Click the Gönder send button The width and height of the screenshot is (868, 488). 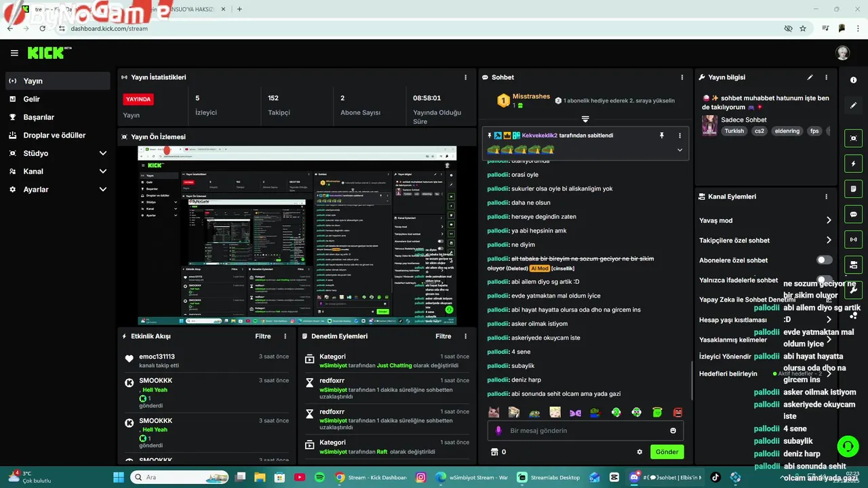coord(667,452)
